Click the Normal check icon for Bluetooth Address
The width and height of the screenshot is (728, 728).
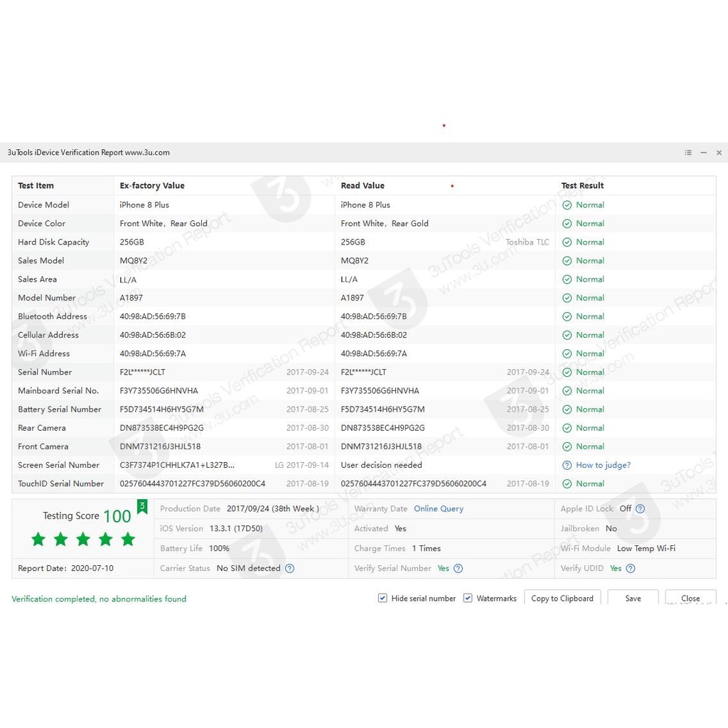(x=567, y=316)
